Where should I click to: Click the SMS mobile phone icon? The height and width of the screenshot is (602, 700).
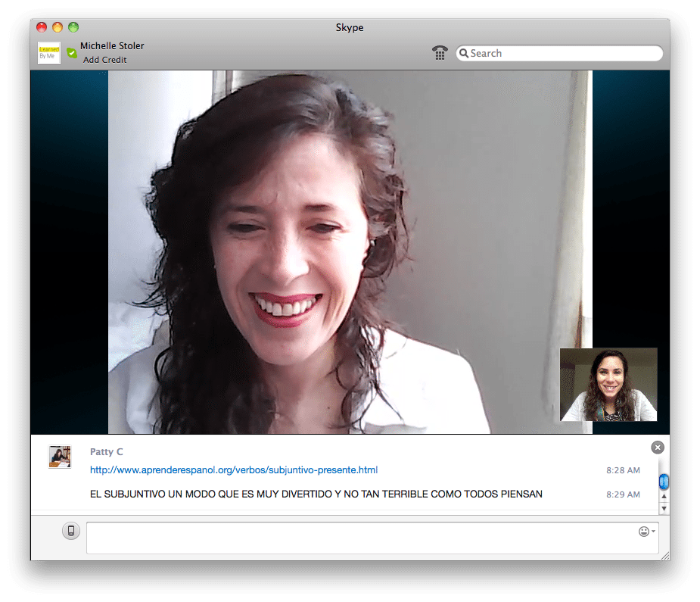pyautogui.click(x=71, y=531)
